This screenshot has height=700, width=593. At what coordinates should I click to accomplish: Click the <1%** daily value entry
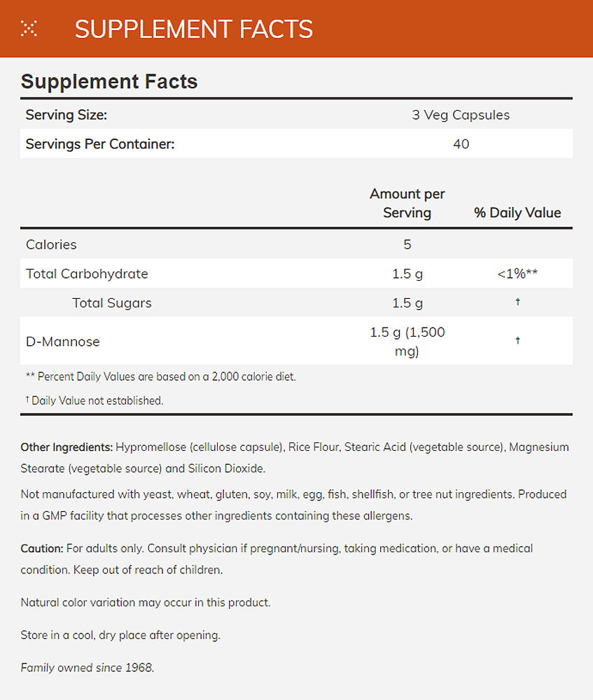[x=517, y=274]
